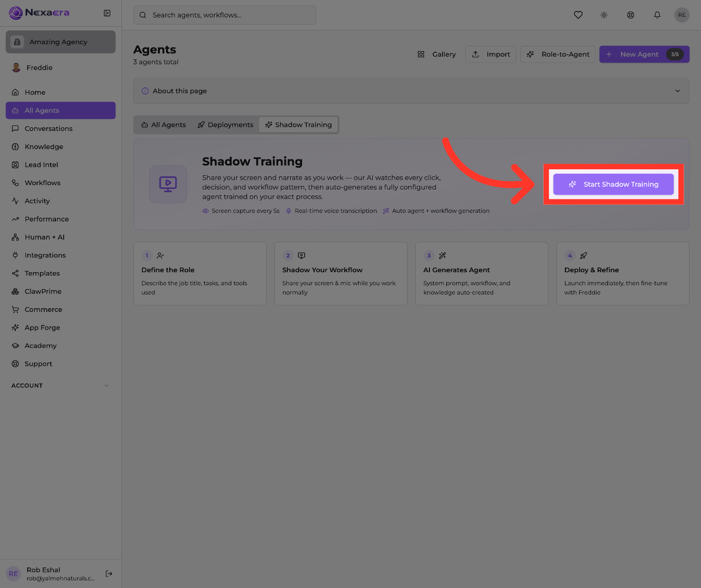Select the Amazing Agency workspace
Image resolution: width=701 pixels, height=588 pixels.
60,42
